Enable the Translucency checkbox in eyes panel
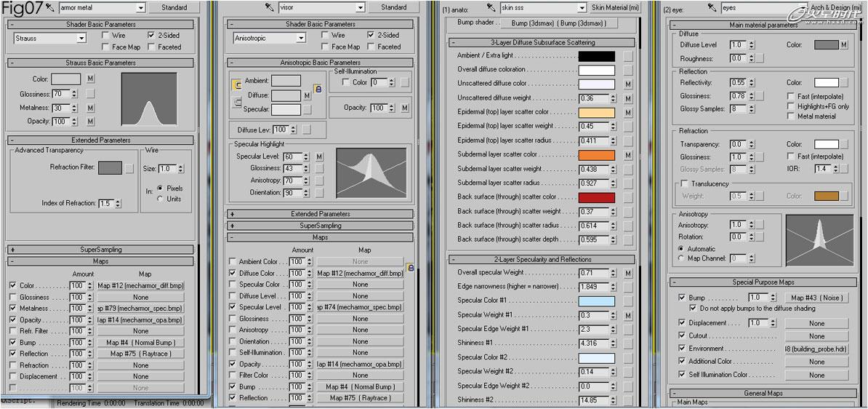Viewport: 868px width, 409px height. (x=685, y=183)
